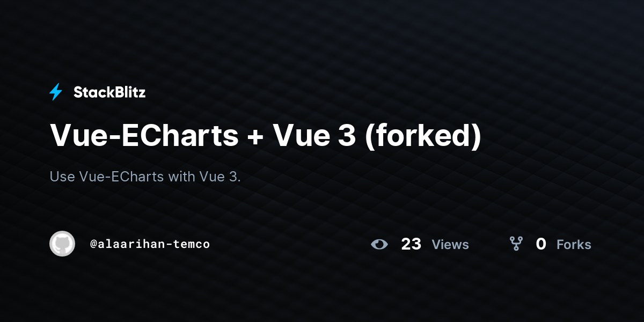Click the number 23 view count
Image resolution: width=644 pixels, height=322 pixels.
[x=411, y=244]
